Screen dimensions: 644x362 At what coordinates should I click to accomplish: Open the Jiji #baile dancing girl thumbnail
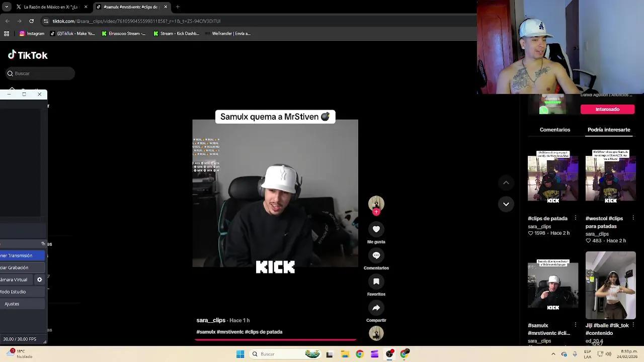tap(610, 286)
